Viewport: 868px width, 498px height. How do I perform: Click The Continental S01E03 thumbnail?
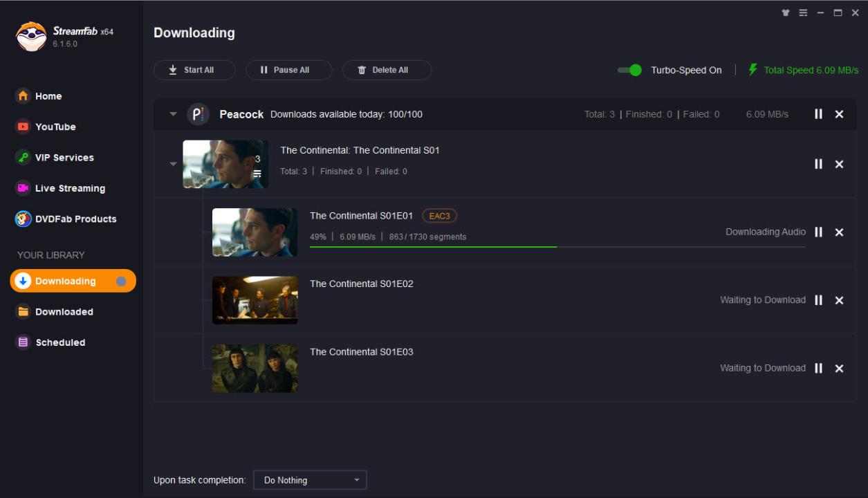pos(255,369)
